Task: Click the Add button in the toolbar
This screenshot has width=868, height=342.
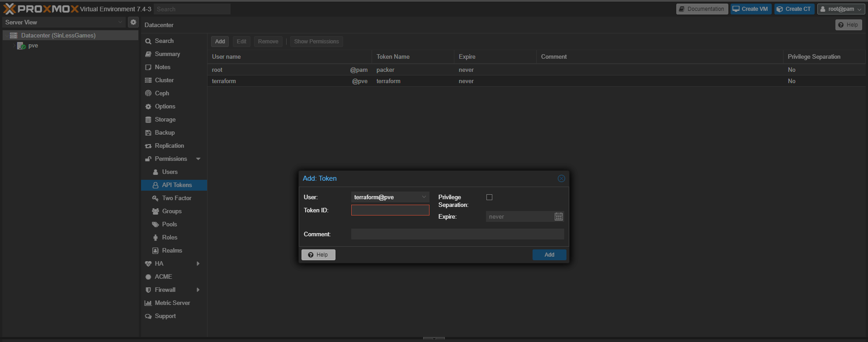Action: [x=220, y=42]
